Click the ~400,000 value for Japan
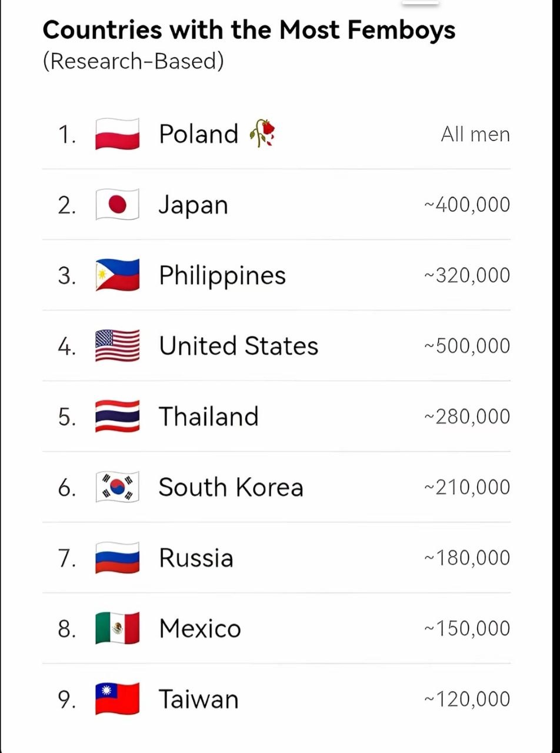 467,205
